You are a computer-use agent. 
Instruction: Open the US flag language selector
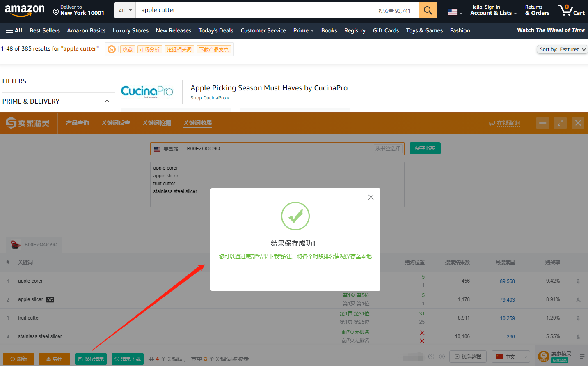(455, 12)
